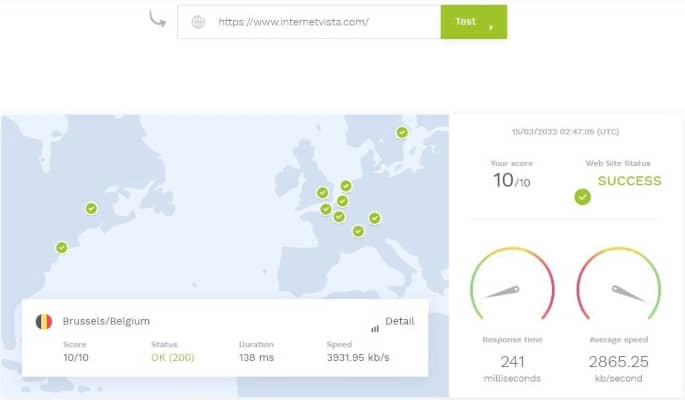Screen dimensions: 685x400
Task: Open the Detail link for Brussels
Action: tap(399, 321)
